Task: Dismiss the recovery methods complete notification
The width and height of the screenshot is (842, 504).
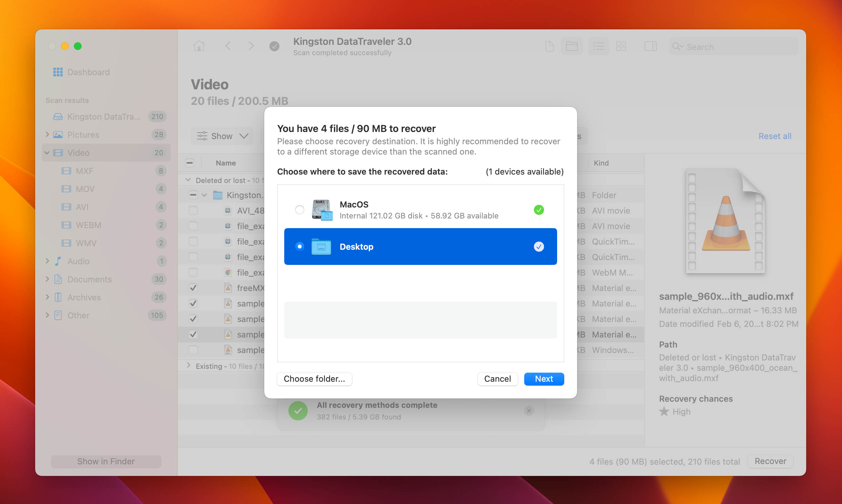Action: coord(529,411)
